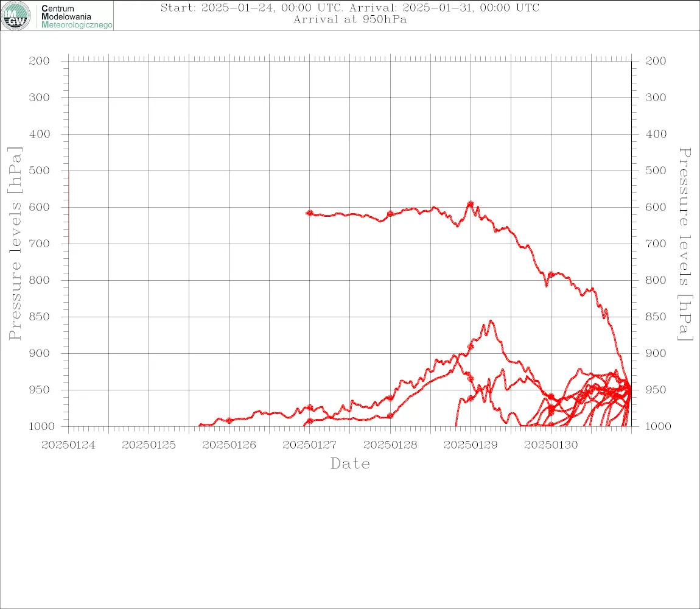This screenshot has width=700, height=609.
Task: Click the right axis 900 label
Action: point(656,353)
